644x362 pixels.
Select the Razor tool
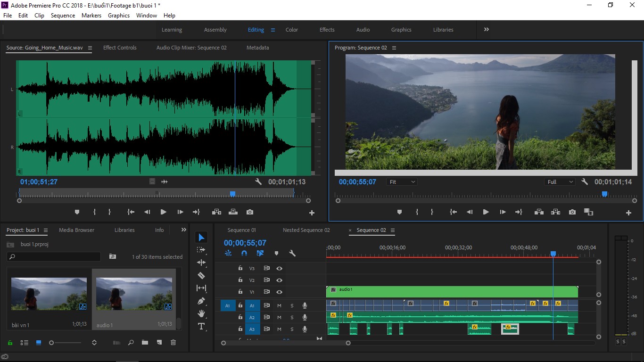tap(201, 275)
